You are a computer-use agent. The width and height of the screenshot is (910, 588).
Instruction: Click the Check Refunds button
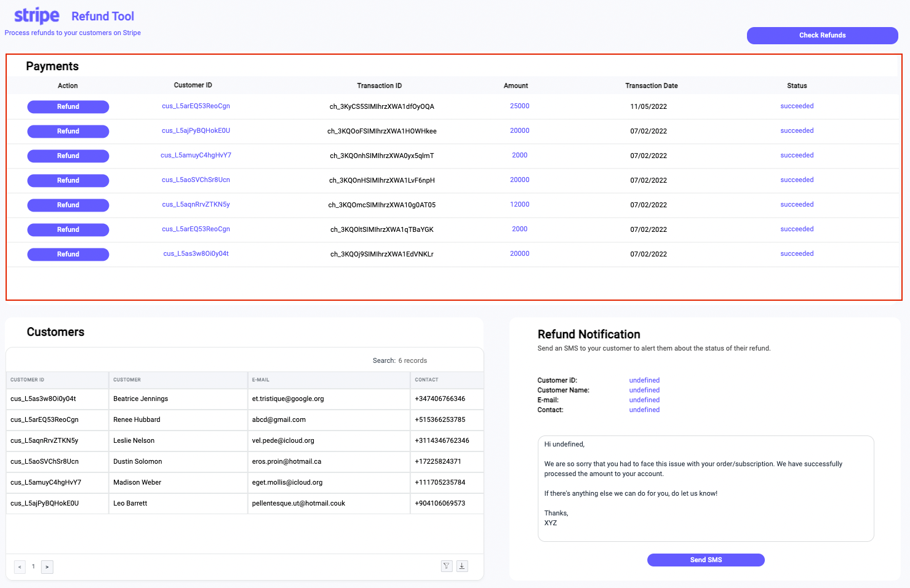click(822, 35)
